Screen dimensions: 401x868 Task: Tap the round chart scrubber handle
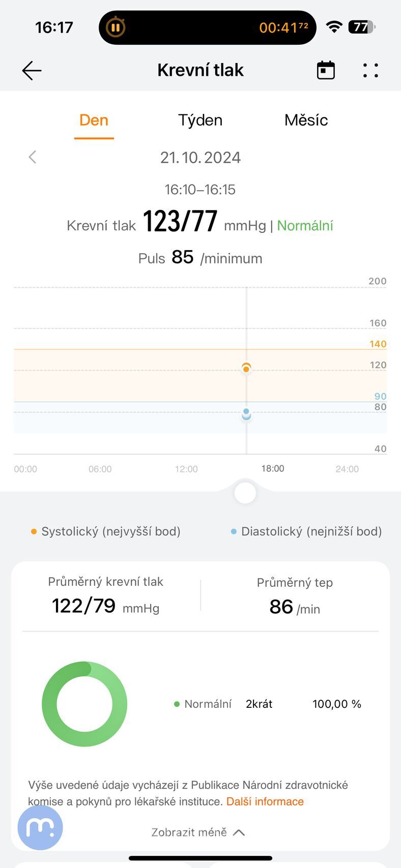click(245, 493)
